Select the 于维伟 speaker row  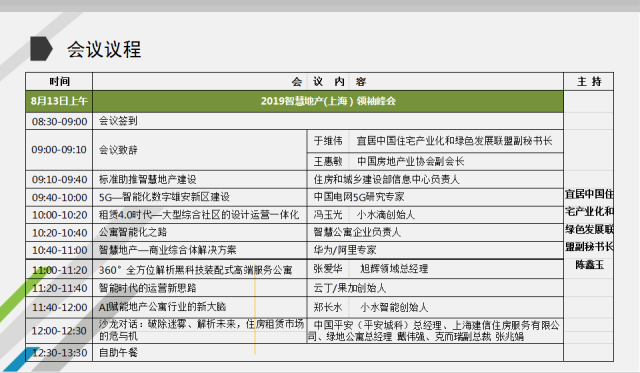(x=435, y=141)
